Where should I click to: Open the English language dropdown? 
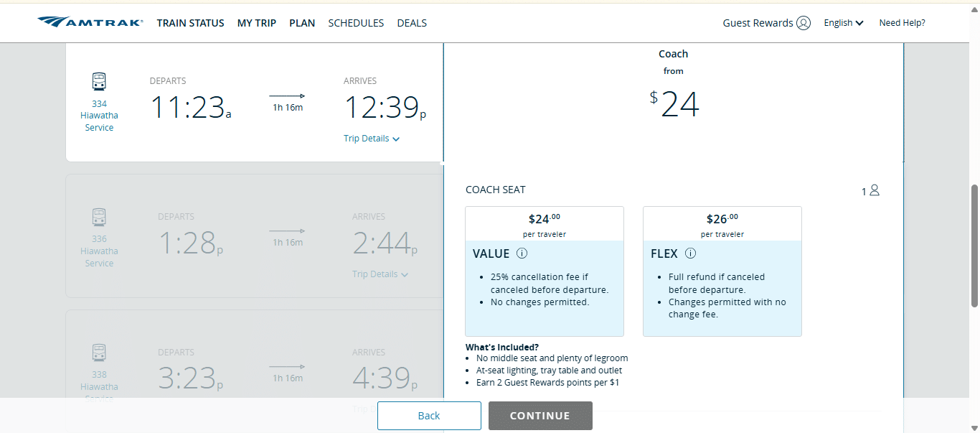click(x=843, y=22)
